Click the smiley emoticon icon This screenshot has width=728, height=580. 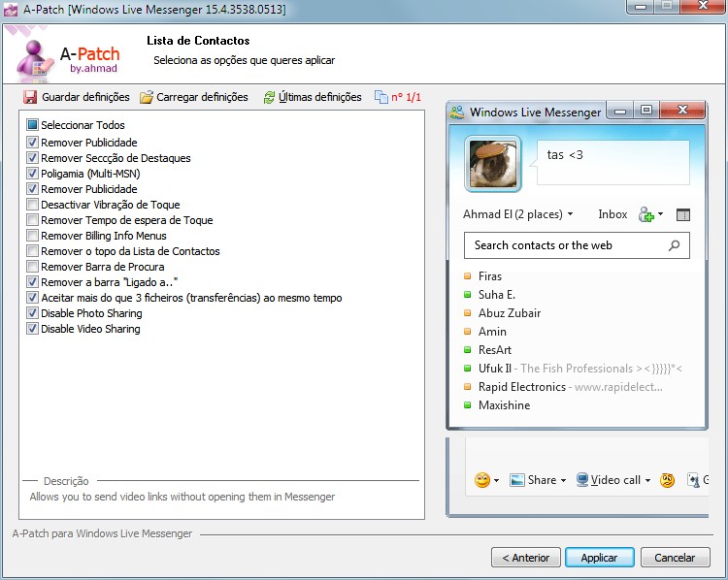pyautogui.click(x=482, y=480)
